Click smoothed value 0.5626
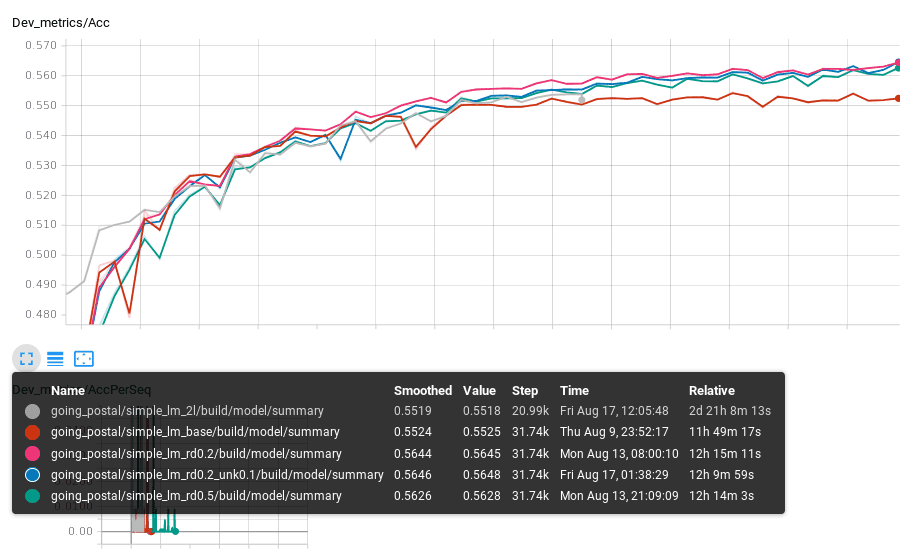The width and height of the screenshot is (900, 550). click(x=413, y=496)
